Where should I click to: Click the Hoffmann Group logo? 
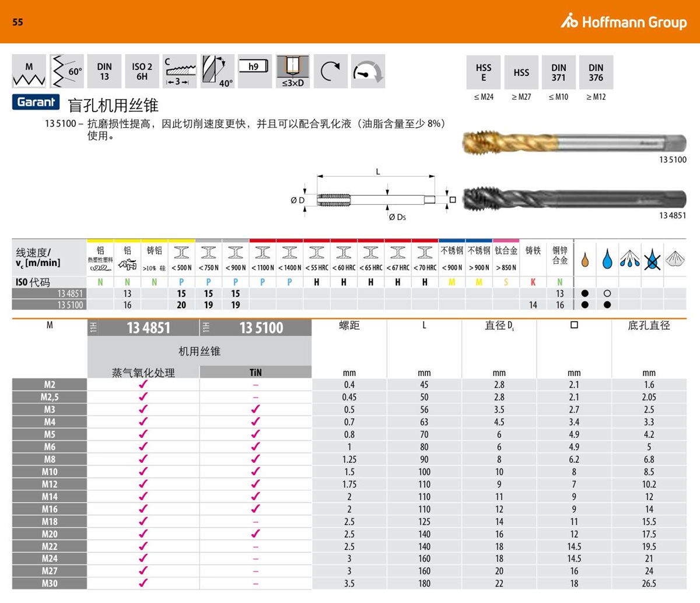tap(624, 22)
